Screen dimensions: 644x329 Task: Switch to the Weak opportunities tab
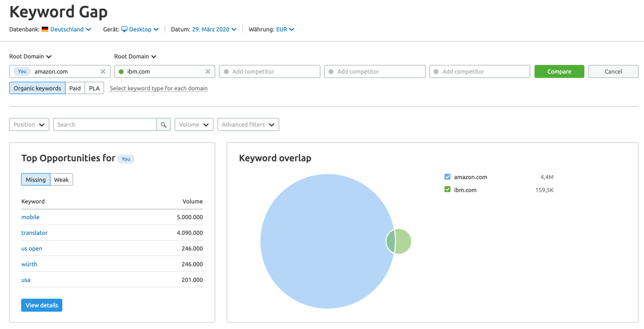point(62,179)
